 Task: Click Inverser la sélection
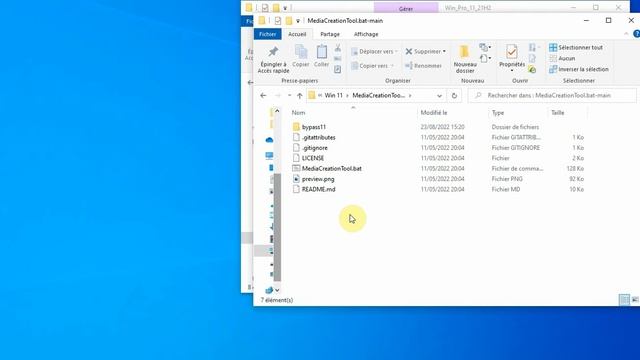pyautogui.click(x=579, y=69)
